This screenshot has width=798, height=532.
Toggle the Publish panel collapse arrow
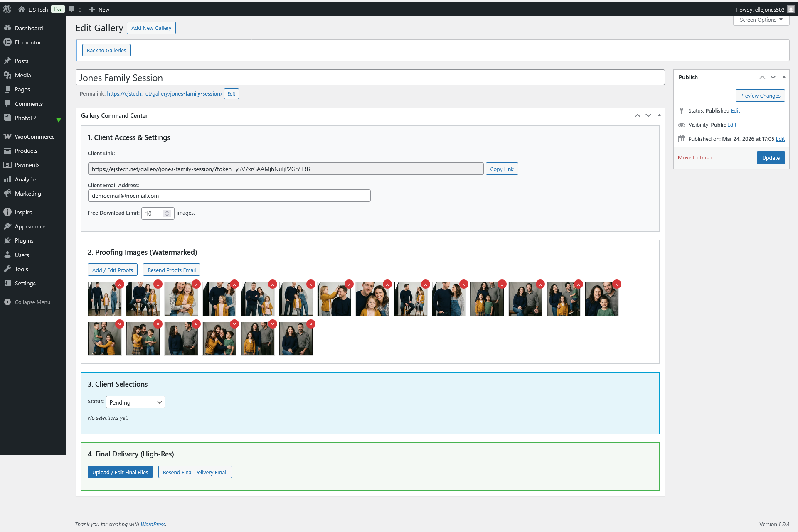(784, 77)
